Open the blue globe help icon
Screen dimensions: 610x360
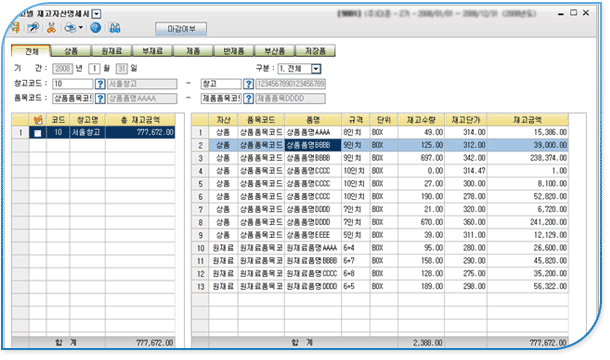pyautogui.click(x=95, y=28)
